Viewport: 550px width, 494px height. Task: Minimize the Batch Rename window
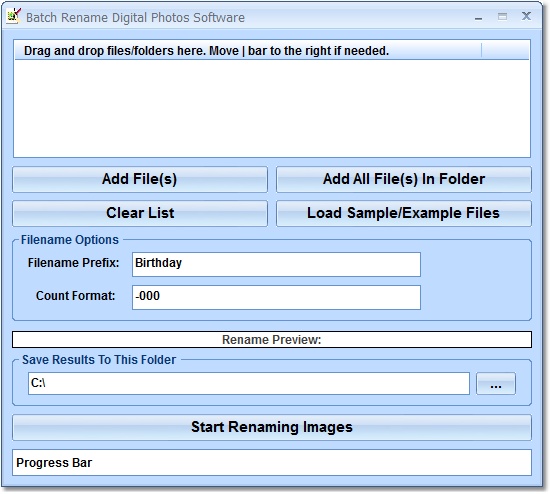coord(478,17)
